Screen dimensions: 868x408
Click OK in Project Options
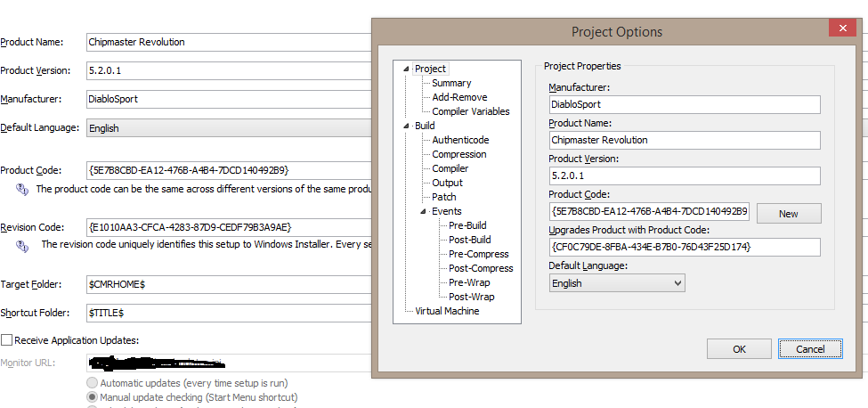(739, 349)
